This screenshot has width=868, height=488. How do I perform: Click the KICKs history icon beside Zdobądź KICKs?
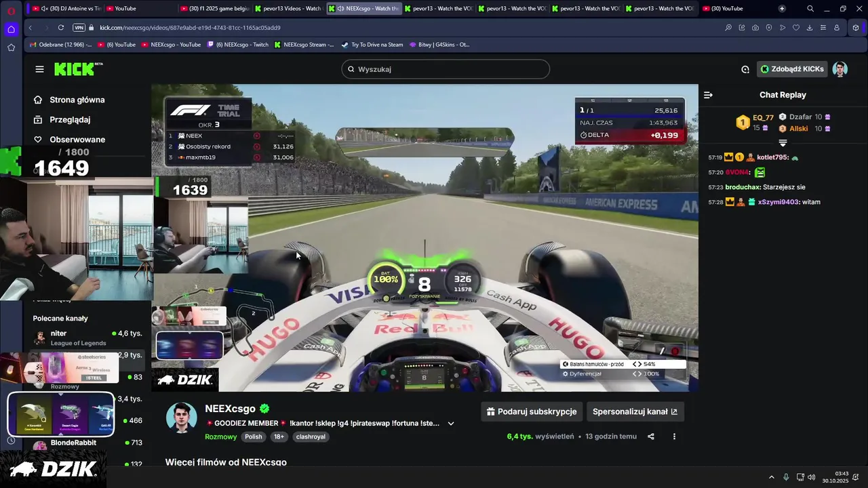coord(745,69)
